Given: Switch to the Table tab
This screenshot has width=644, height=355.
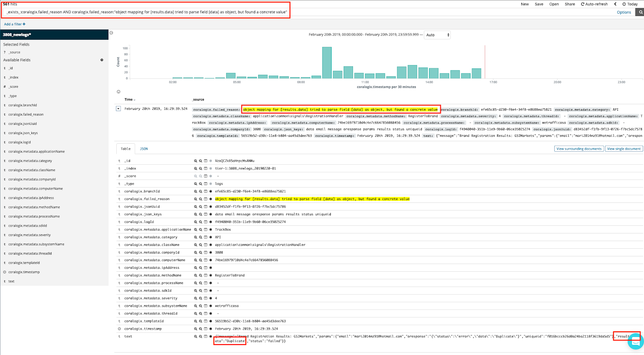Looking at the screenshot, I should tap(126, 149).
